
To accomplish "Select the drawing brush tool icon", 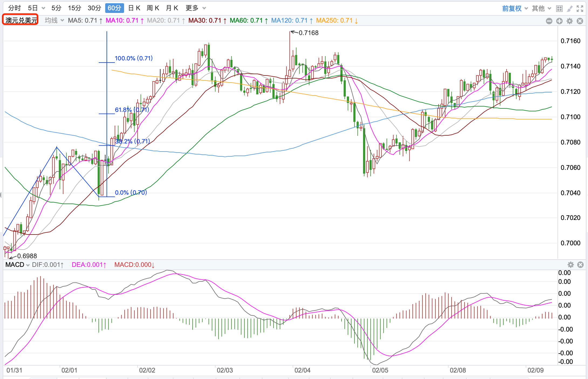I will 570,9.
